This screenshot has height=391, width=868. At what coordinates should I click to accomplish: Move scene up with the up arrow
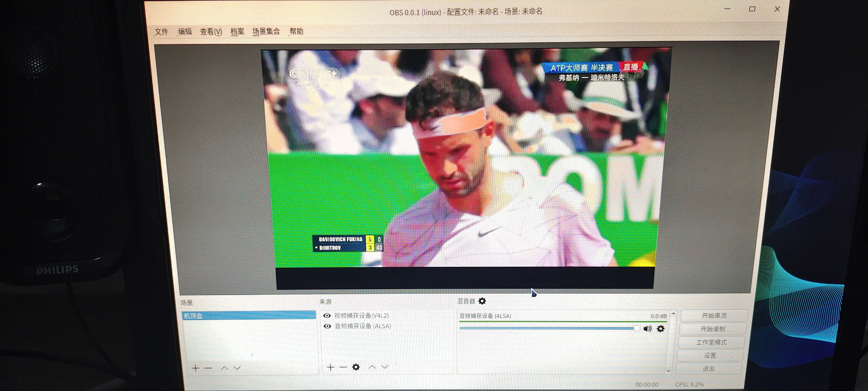click(224, 368)
